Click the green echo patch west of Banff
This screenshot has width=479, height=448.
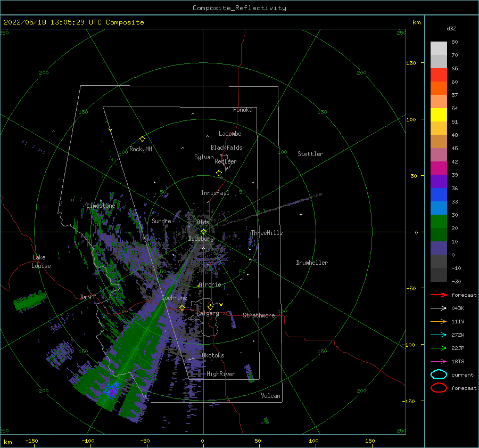click(x=30, y=301)
